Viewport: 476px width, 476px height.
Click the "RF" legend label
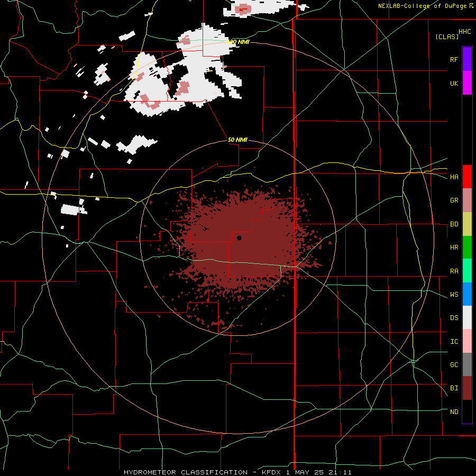pos(454,59)
